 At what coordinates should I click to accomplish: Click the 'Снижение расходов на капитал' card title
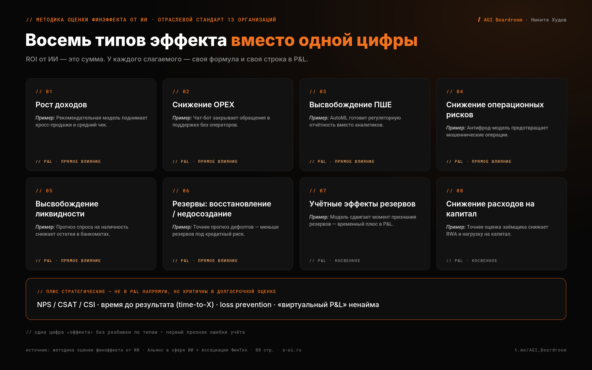[490, 209]
